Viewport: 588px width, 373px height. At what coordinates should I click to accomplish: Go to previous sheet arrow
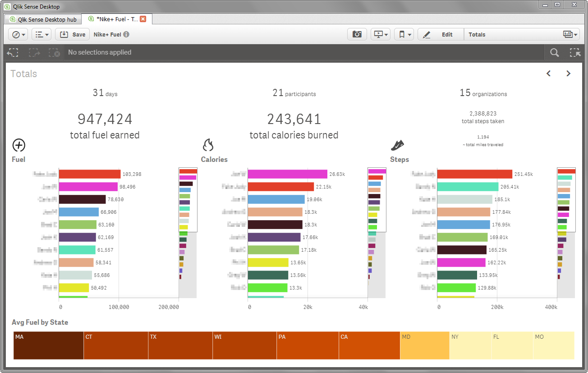coord(549,74)
